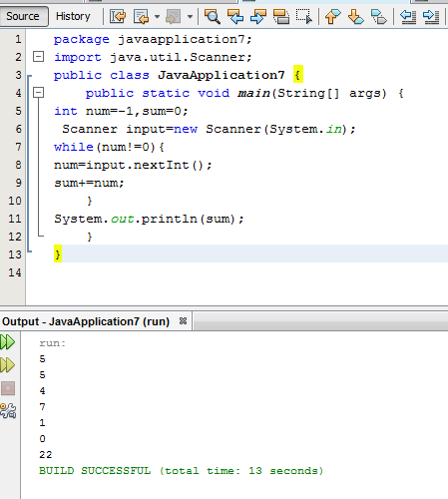
Task: Click the 'int num=-1,sum=0;' line
Action: pos(121,111)
